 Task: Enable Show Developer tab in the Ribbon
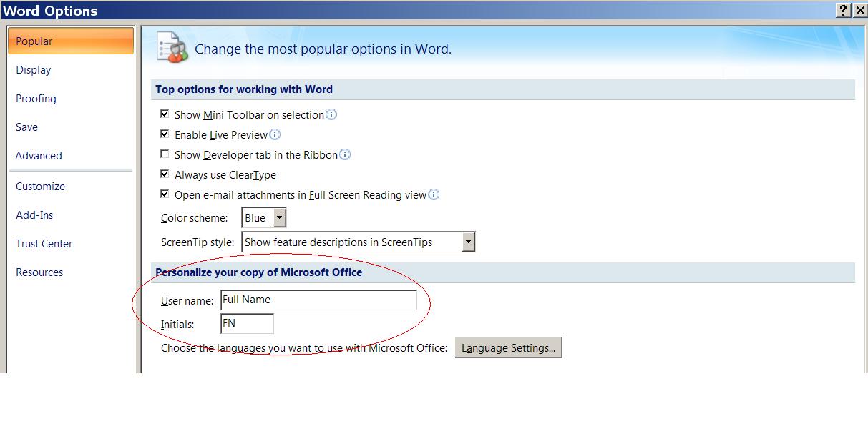point(165,154)
